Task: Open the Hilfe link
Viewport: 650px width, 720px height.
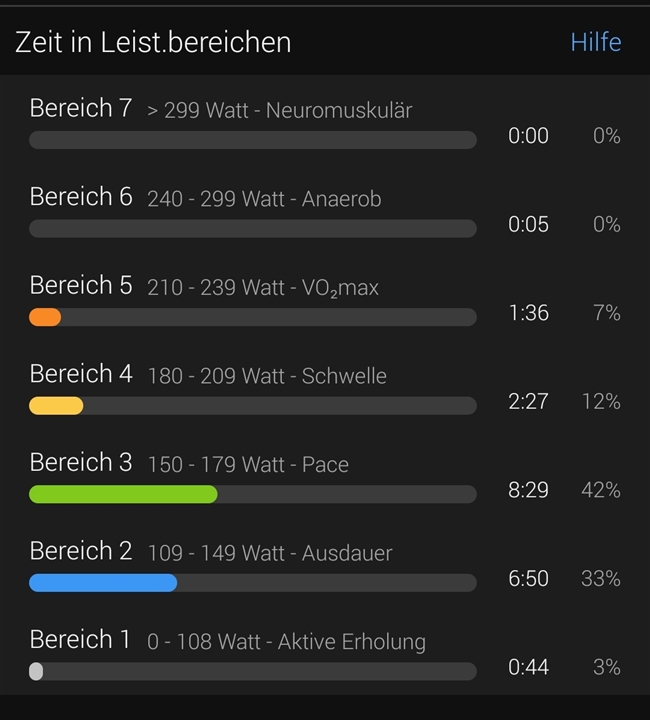Action: coord(595,42)
